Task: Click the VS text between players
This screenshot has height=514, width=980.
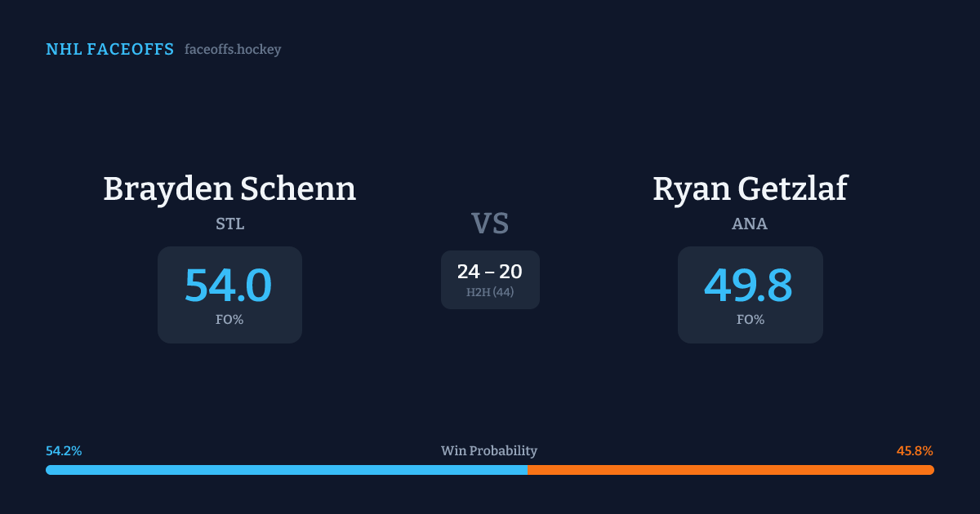Action: [490, 224]
